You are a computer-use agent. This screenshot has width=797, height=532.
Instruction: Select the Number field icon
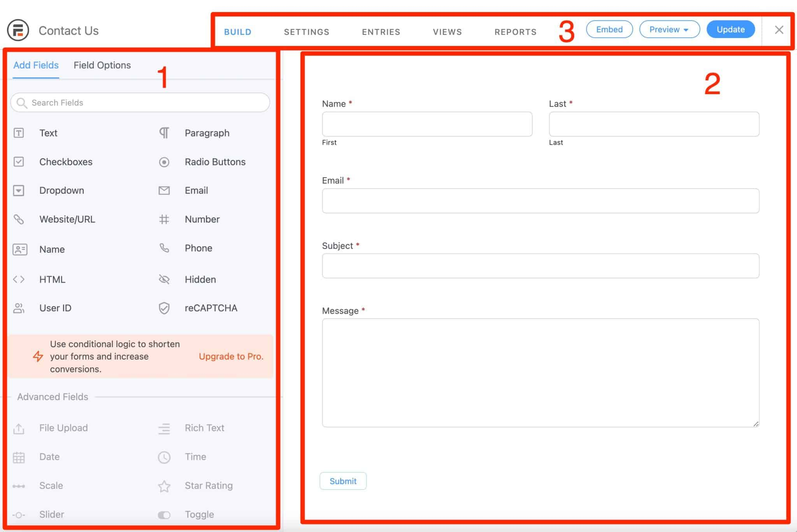(x=163, y=219)
